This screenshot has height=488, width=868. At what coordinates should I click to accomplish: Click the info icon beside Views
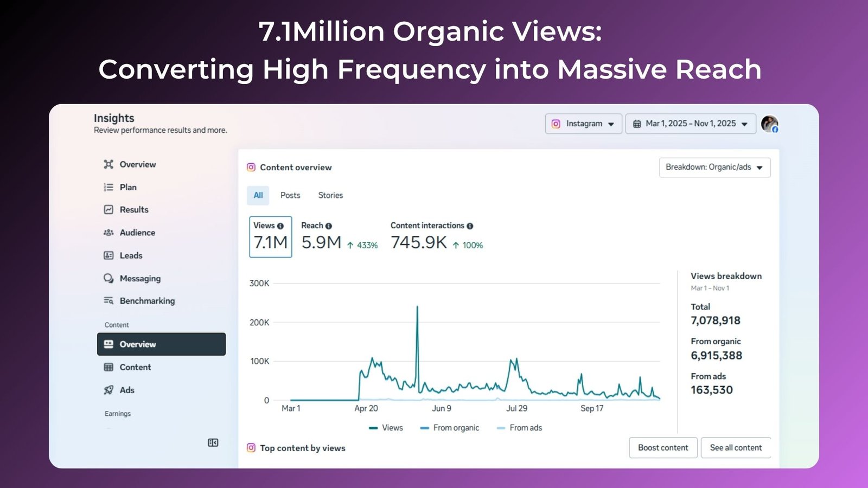tap(280, 226)
